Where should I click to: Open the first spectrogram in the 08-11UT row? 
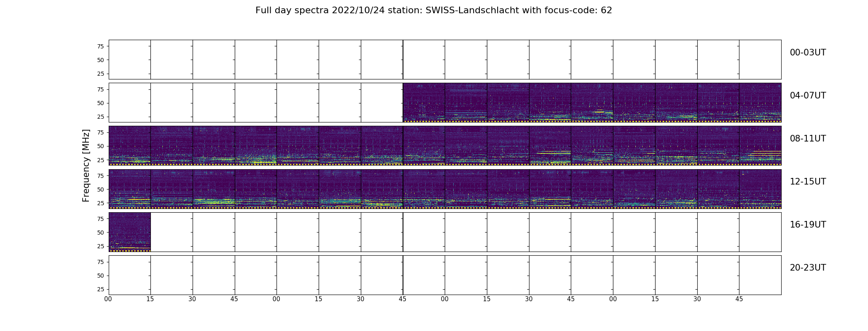(x=129, y=145)
